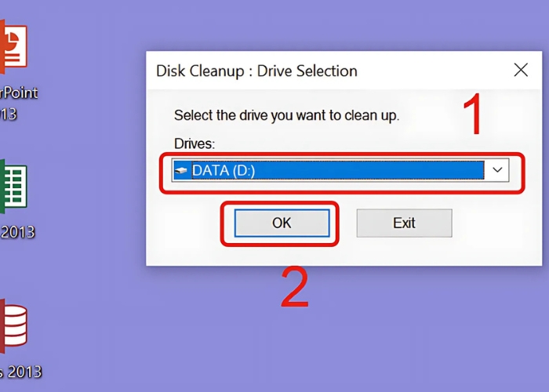Click the small drive icon beside DATA (D:)
The width and height of the screenshot is (549, 392).
tap(181, 170)
